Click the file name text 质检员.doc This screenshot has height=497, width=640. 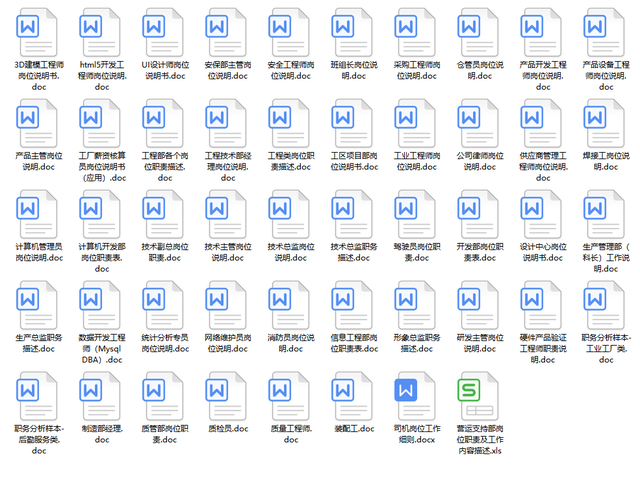tap(228, 428)
